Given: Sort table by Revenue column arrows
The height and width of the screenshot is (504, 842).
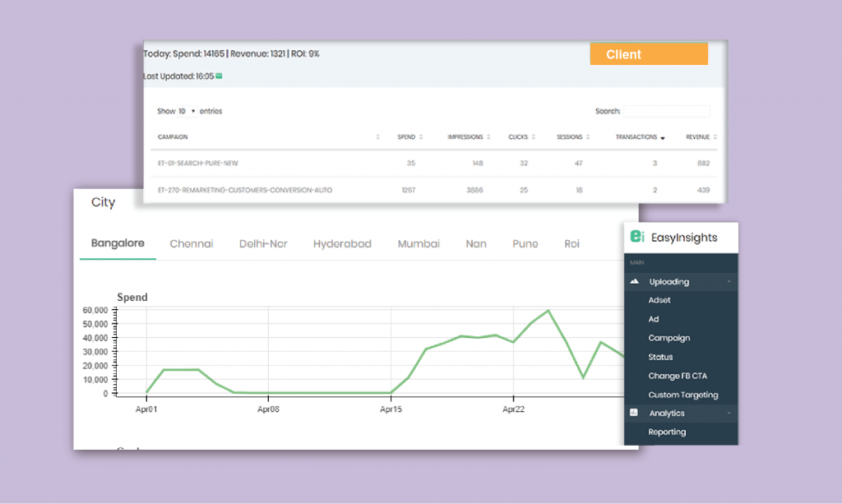Looking at the screenshot, I should (715, 136).
